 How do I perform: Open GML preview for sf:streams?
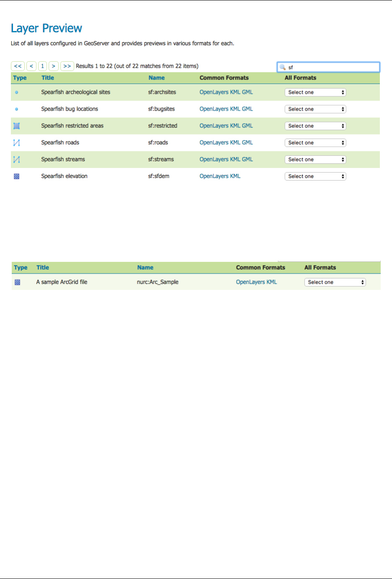pyautogui.click(x=248, y=159)
